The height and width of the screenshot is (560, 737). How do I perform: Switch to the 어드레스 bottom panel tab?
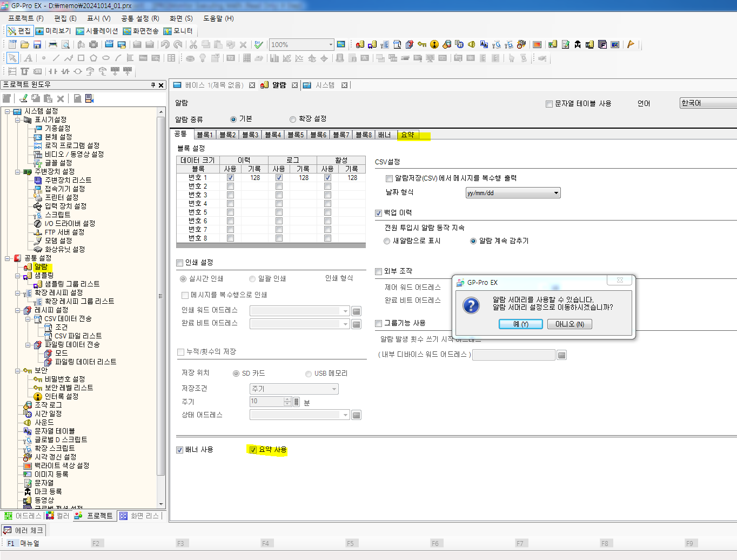(x=23, y=516)
